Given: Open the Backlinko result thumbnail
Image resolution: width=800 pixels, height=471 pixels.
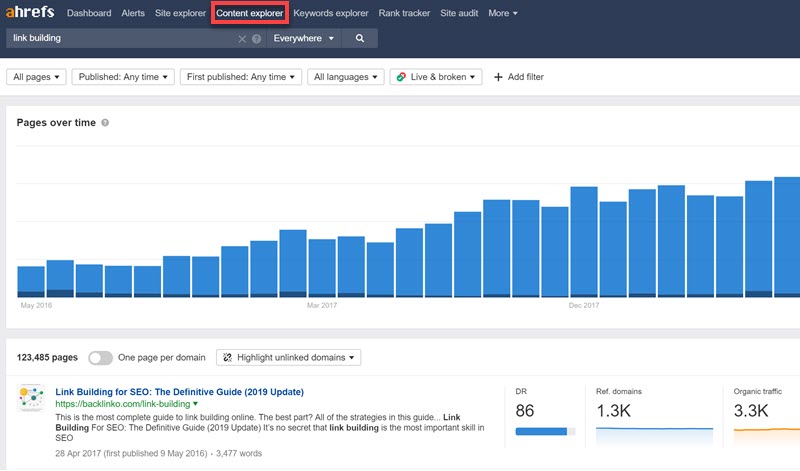Looking at the screenshot, I should point(31,398).
